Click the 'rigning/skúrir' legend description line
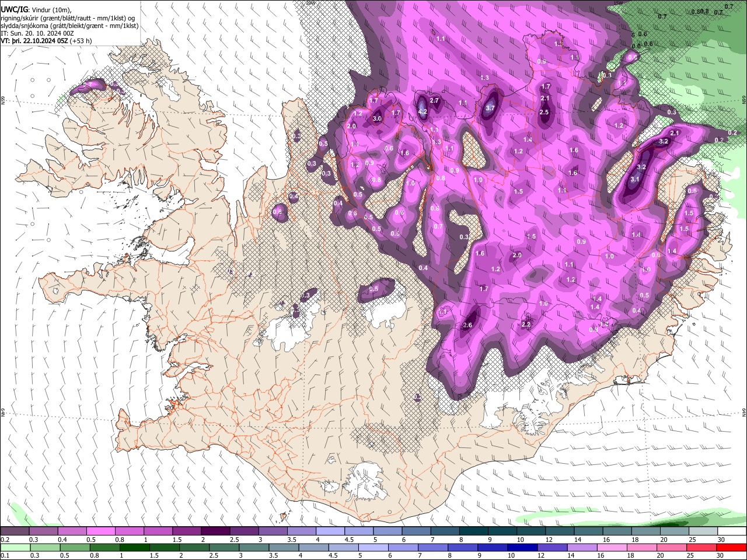747x560 pixels. click(68, 17)
